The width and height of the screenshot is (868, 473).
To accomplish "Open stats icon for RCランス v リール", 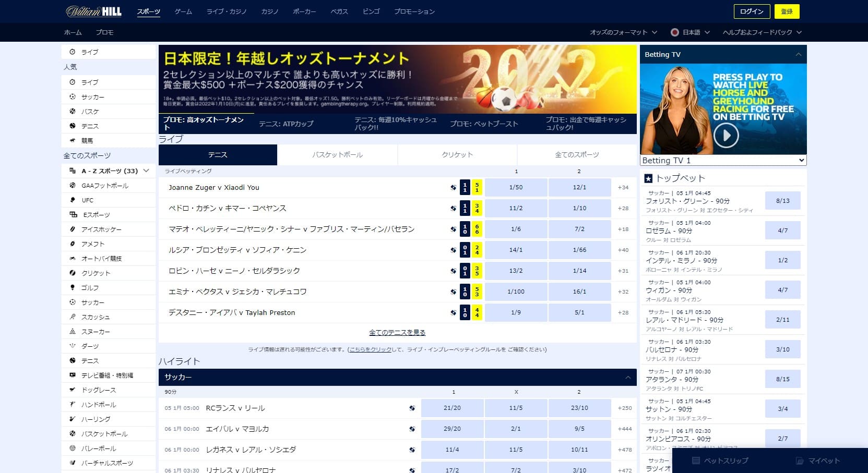I will tap(412, 408).
